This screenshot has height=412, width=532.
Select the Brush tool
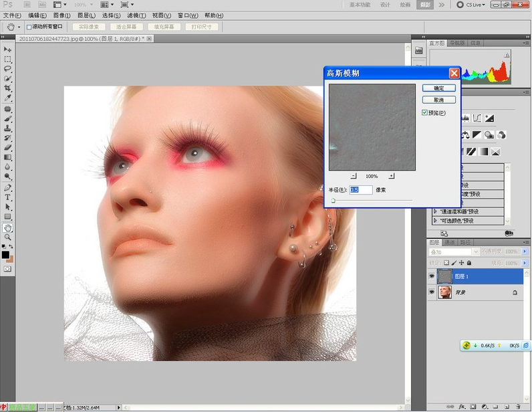(x=7, y=118)
